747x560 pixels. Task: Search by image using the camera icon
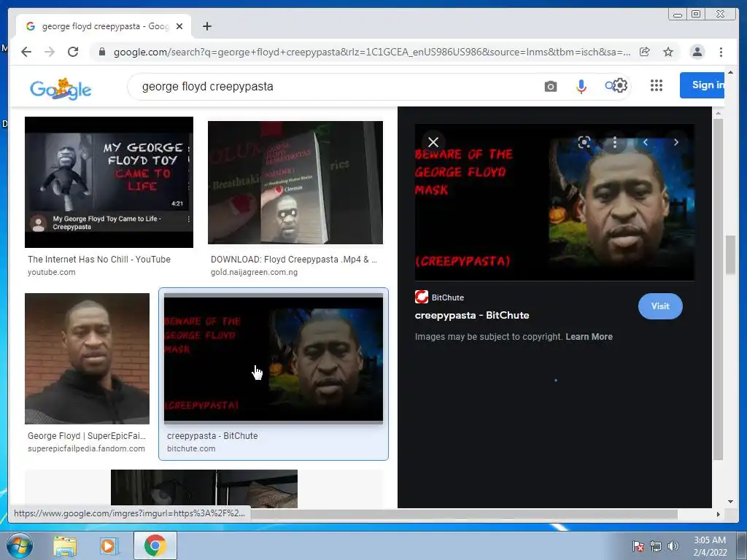point(550,86)
